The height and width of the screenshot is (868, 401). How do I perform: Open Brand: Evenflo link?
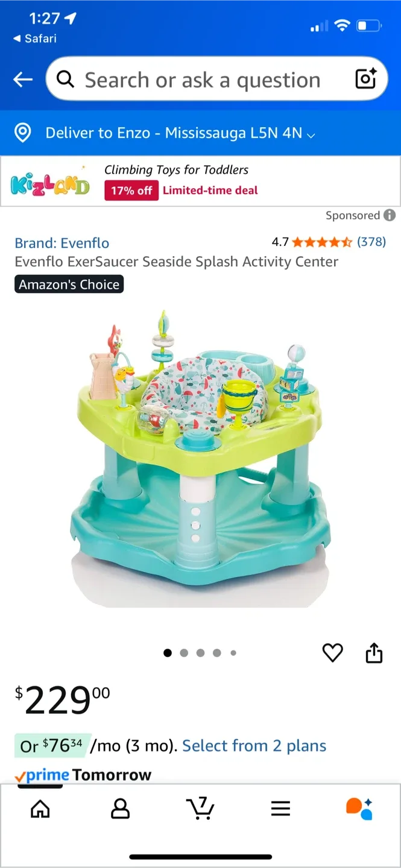tap(62, 243)
